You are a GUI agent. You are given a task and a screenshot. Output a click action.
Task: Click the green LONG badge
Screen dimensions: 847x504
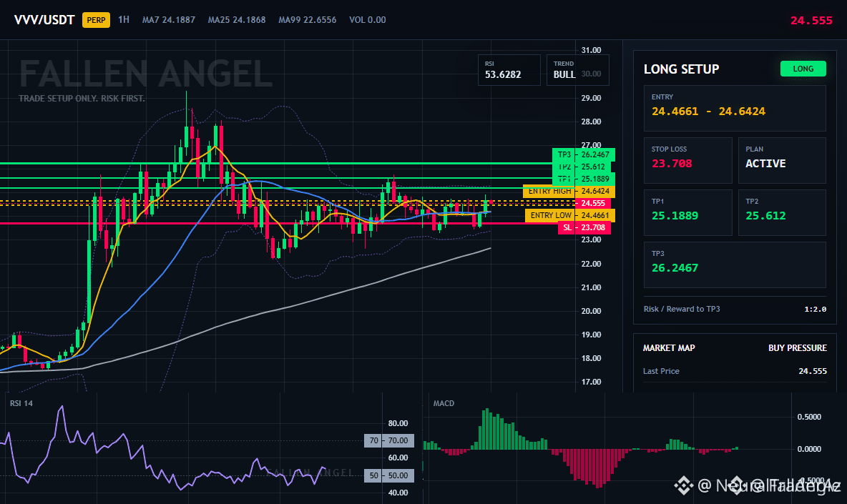click(x=803, y=69)
